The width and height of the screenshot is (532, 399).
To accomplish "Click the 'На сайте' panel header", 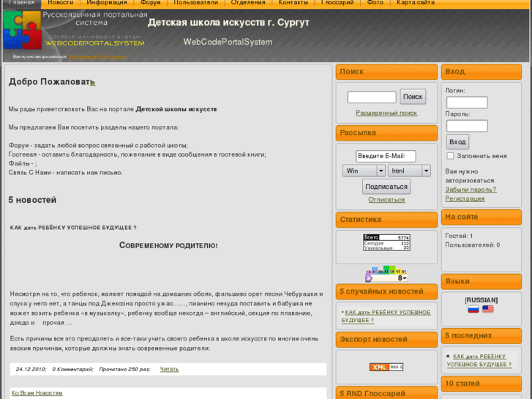I will pos(481,217).
